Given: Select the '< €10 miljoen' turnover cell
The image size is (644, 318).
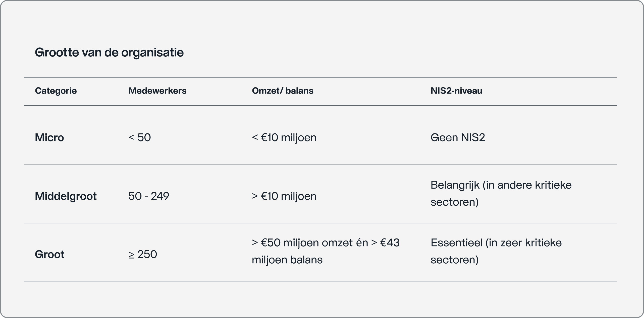Looking at the screenshot, I should tap(284, 137).
